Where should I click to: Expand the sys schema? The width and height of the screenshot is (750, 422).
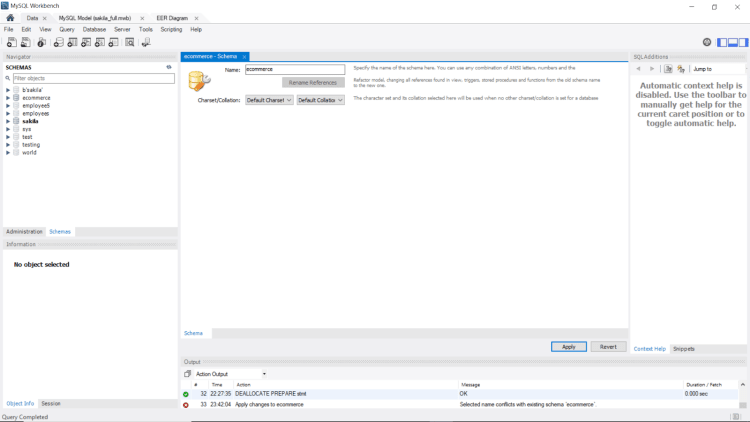pos(8,129)
